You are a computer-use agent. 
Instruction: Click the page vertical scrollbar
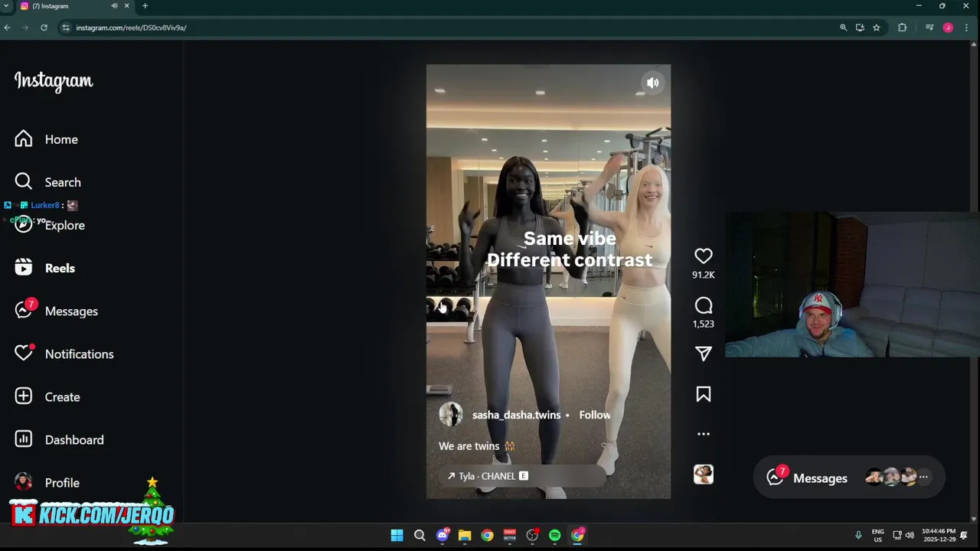[974, 282]
